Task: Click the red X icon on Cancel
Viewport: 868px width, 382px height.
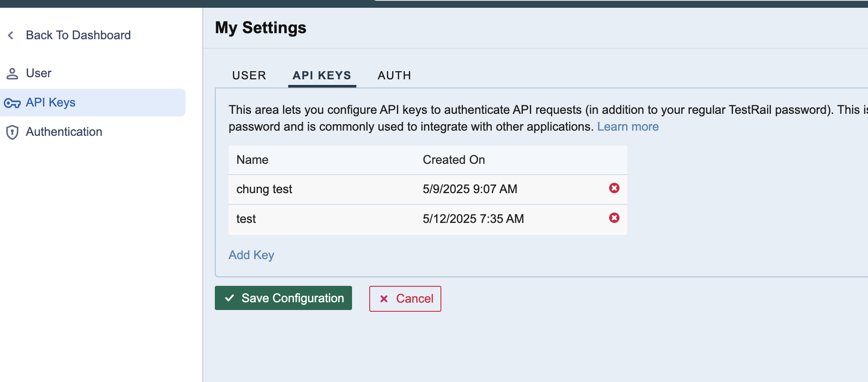Action: pos(384,299)
